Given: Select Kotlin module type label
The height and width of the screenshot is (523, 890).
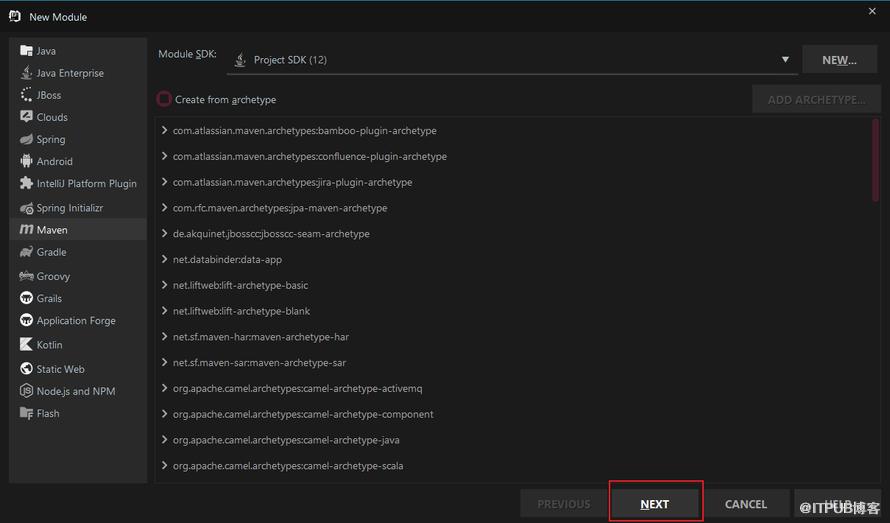Looking at the screenshot, I should [x=49, y=345].
